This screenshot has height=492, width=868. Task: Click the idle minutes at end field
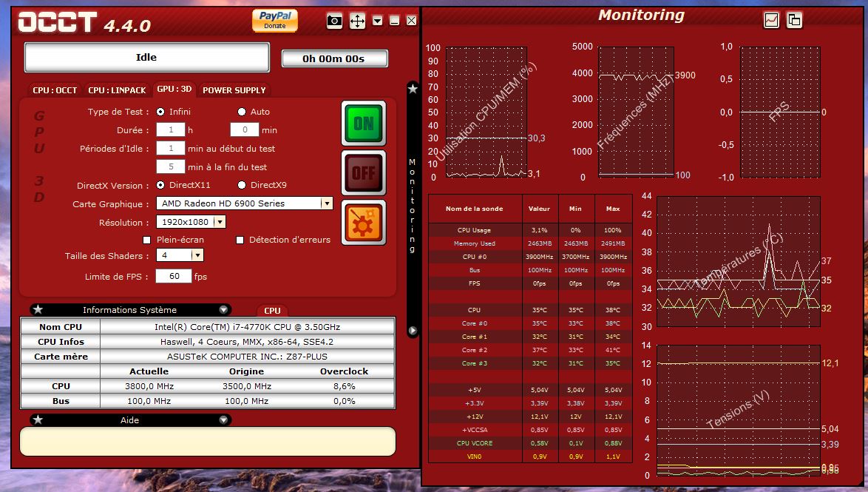(171, 166)
